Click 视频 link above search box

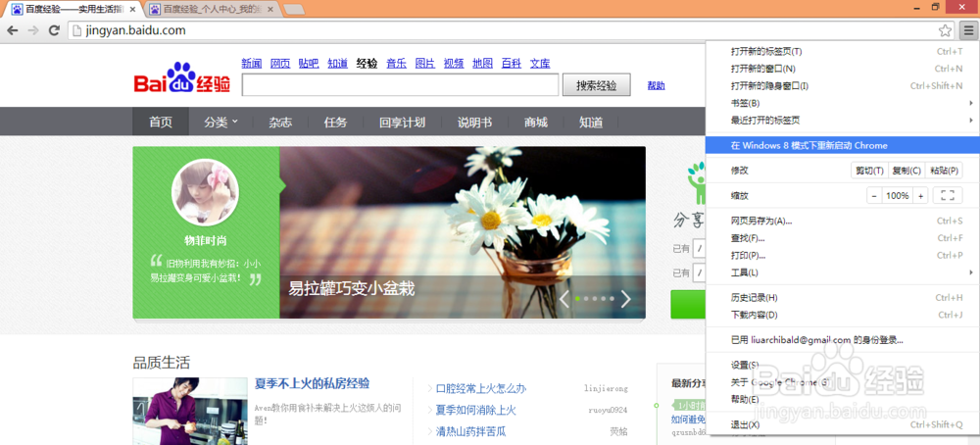tap(454, 63)
